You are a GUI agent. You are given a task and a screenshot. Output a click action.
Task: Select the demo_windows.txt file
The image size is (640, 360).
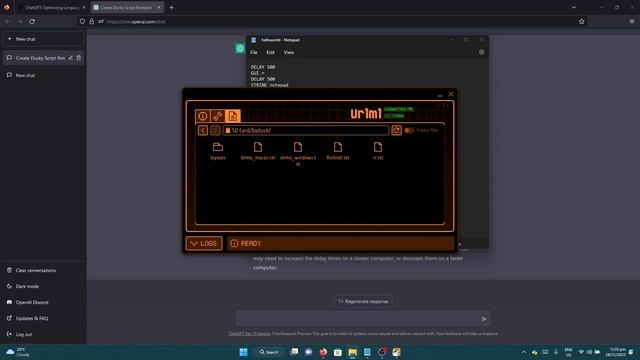click(298, 153)
